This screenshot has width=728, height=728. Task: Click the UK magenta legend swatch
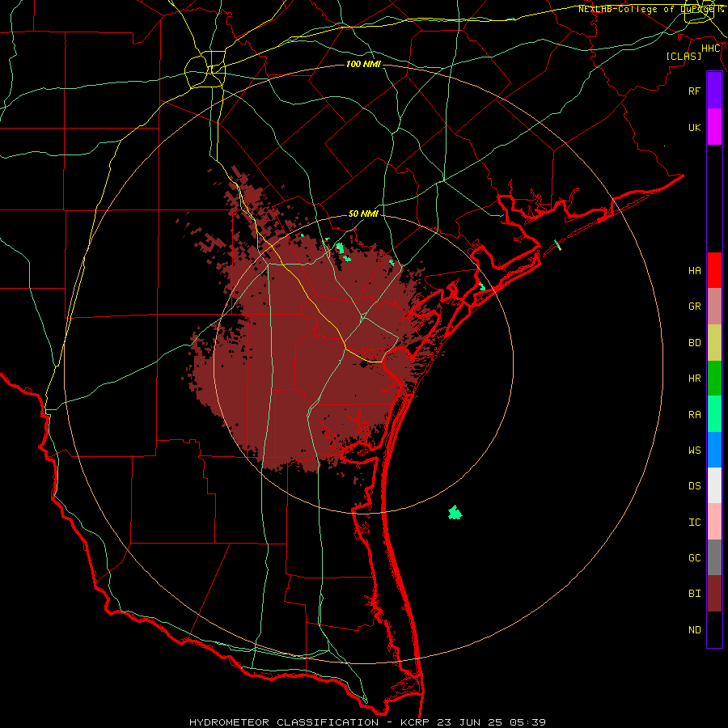[714, 127]
